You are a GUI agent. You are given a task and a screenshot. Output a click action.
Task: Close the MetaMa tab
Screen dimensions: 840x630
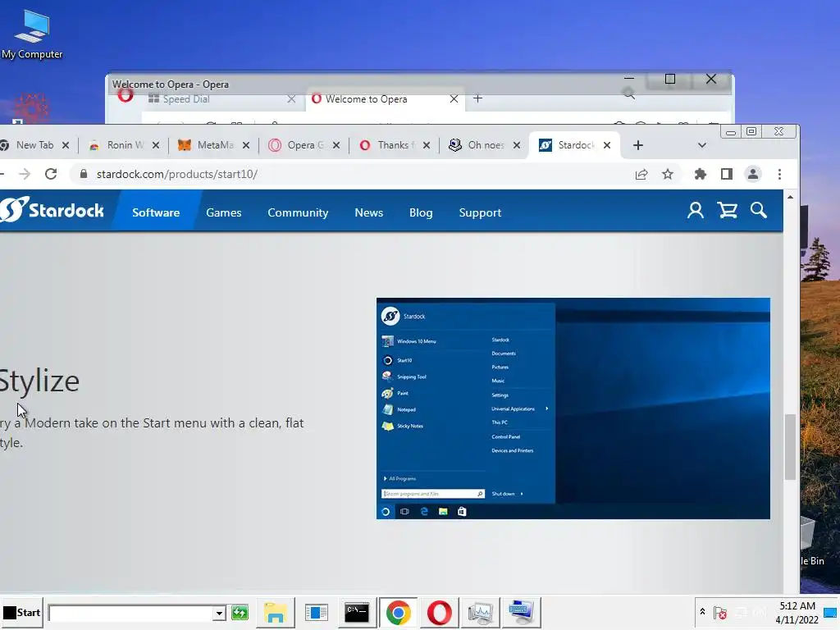pyautogui.click(x=246, y=145)
